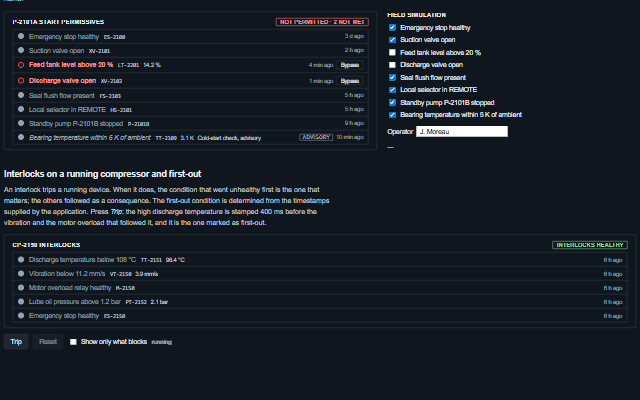Click status dot for Motor overload relay healthy
This screenshot has height=400, width=640.
point(21,287)
